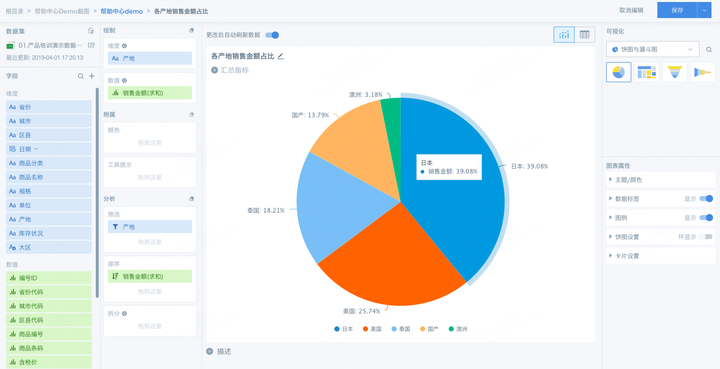The width and height of the screenshot is (720, 369).
Task: Switch to chart view icon
Action: pos(564,34)
